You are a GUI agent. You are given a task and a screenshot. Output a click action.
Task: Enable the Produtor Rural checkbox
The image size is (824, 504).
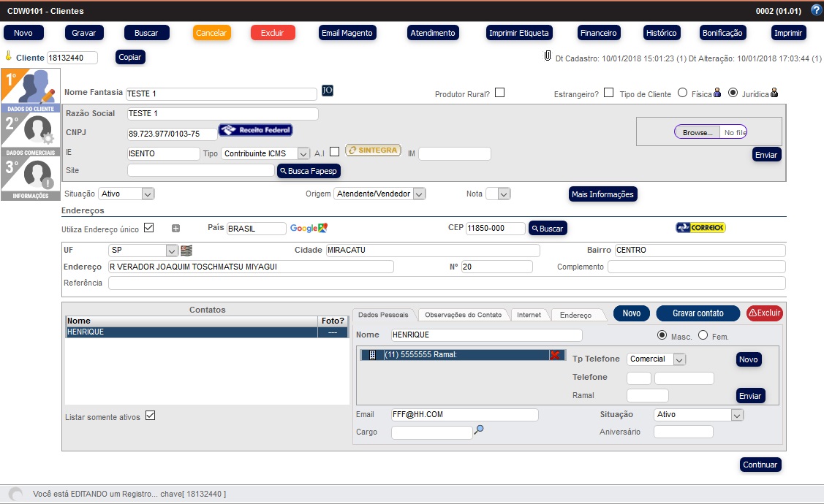(x=499, y=93)
